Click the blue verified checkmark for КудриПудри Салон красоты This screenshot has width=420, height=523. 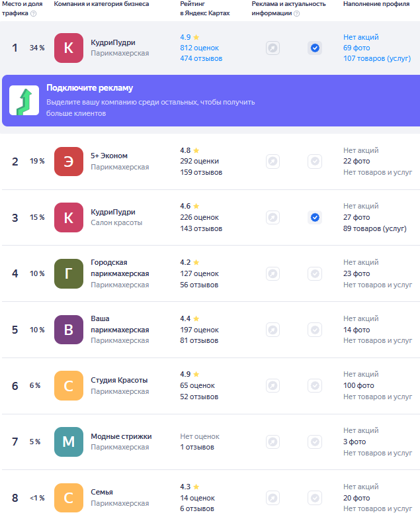click(315, 217)
